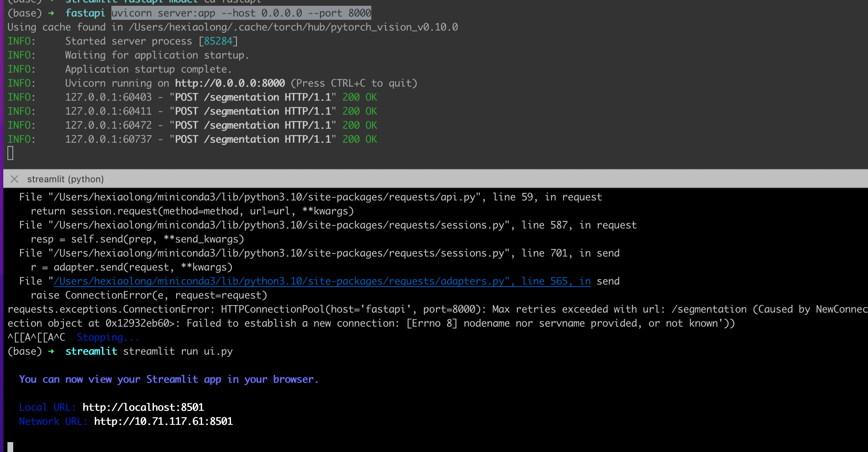
Task: Click the highlighted uvicorn server:app command
Action: [241, 13]
